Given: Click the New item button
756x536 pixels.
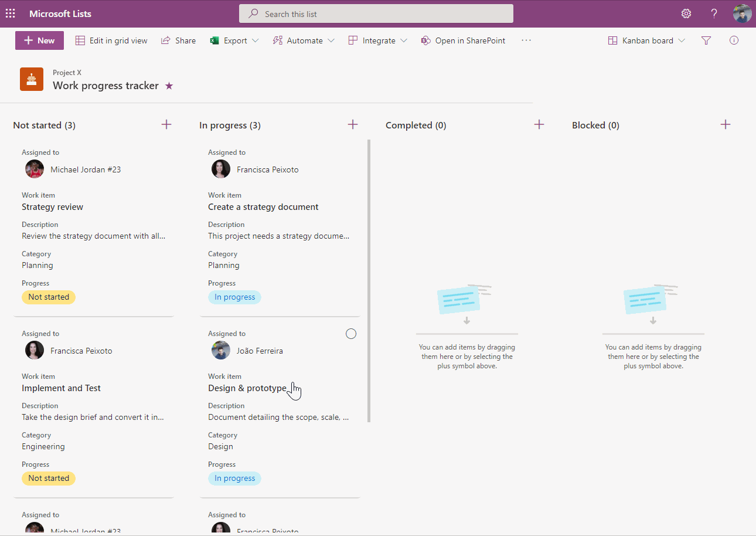Looking at the screenshot, I should click(x=39, y=40).
